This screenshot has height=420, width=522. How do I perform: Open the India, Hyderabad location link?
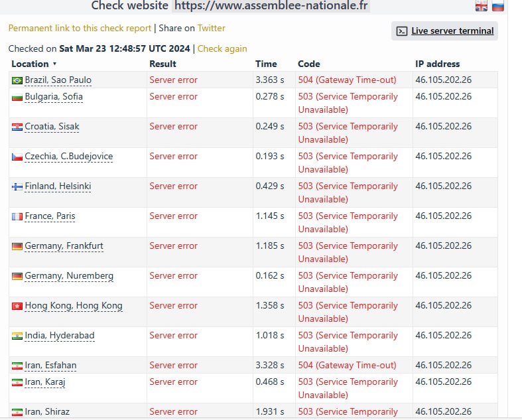click(x=60, y=335)
